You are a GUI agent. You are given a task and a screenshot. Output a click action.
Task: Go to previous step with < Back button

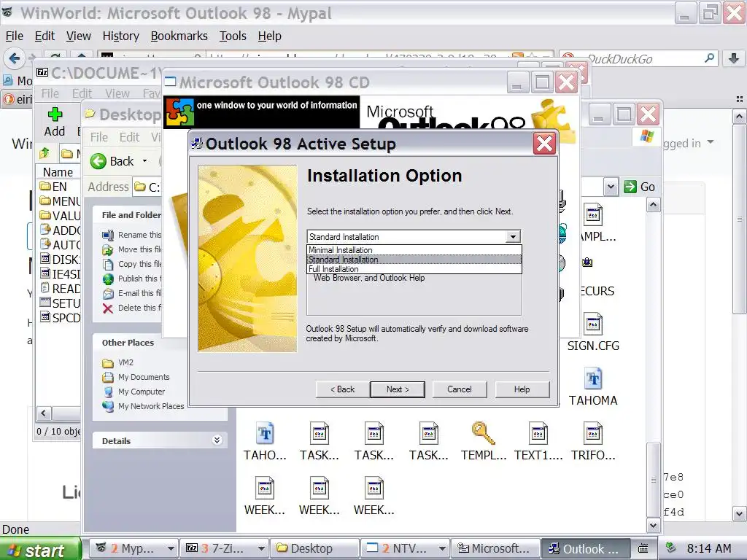(343, 389)
